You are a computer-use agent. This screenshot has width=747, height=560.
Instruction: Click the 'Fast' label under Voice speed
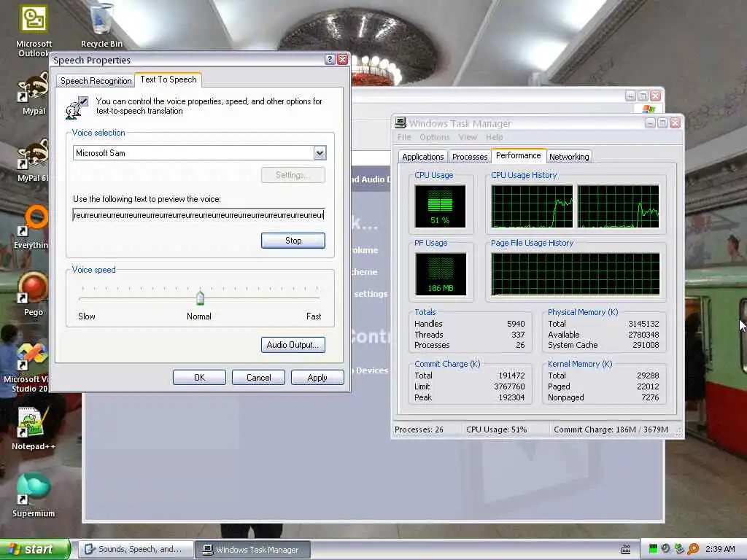click(314, 316)
